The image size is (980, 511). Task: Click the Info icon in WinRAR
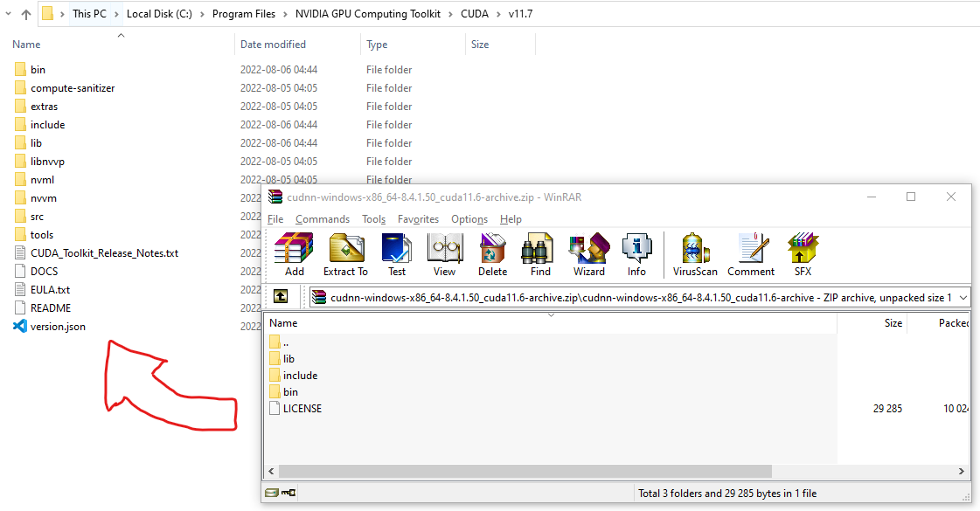click(636, 254)
